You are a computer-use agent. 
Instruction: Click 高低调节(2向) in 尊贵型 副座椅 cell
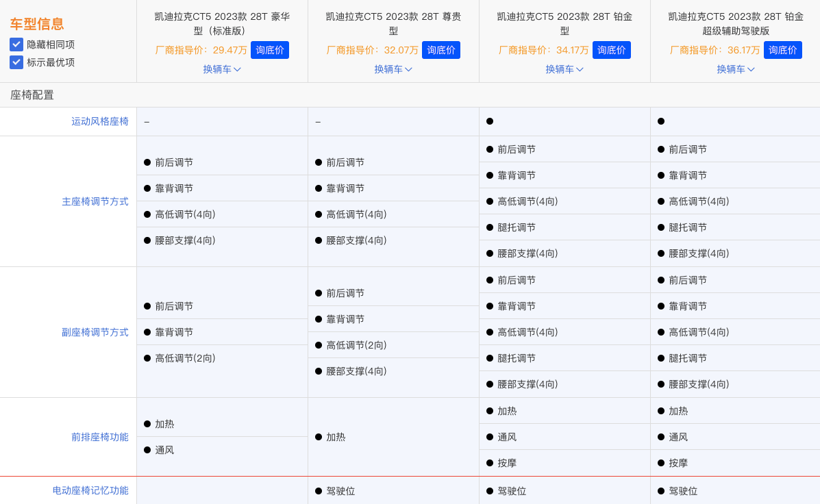(x=357, y=345)
